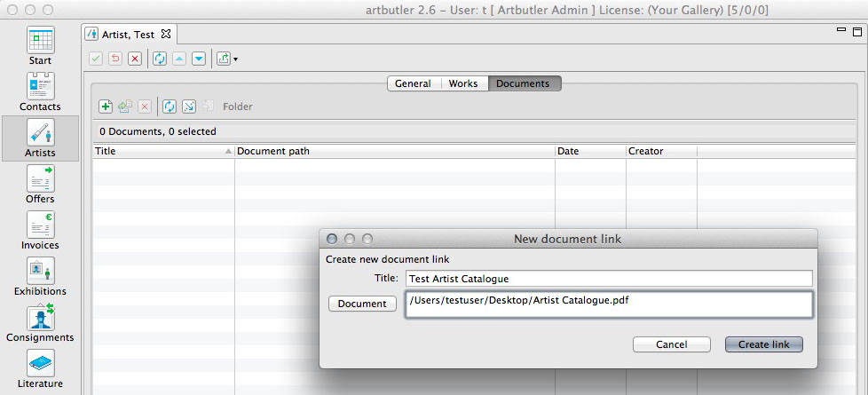Viewport: 868px width, 395px height.
Task: Maximize the editor panel view
Action: point(857,30)
